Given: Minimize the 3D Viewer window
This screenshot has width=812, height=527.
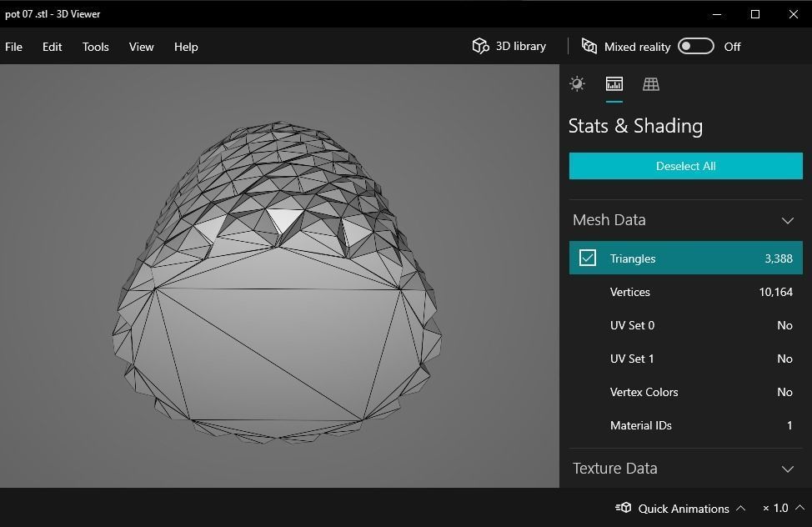Looking at the screenshot, I should point(717,14).
